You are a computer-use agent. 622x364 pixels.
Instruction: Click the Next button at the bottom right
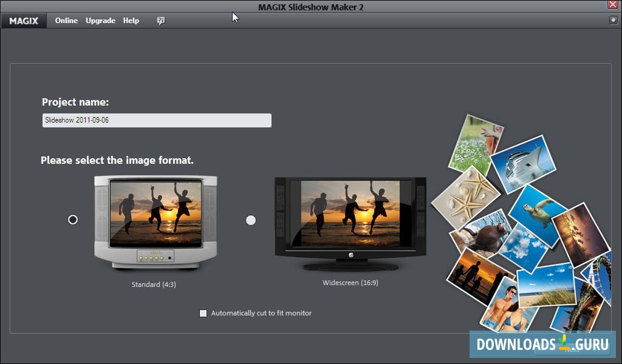(x=572, y=350)
